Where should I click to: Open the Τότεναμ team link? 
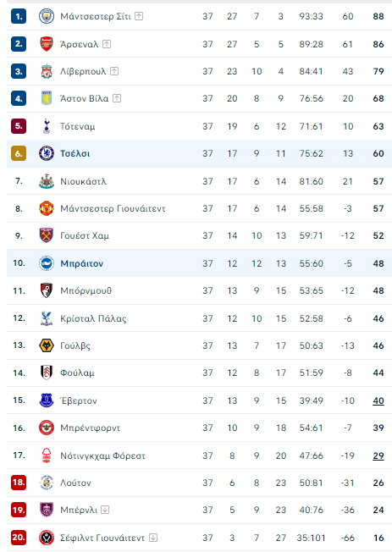tap(78, 126)
